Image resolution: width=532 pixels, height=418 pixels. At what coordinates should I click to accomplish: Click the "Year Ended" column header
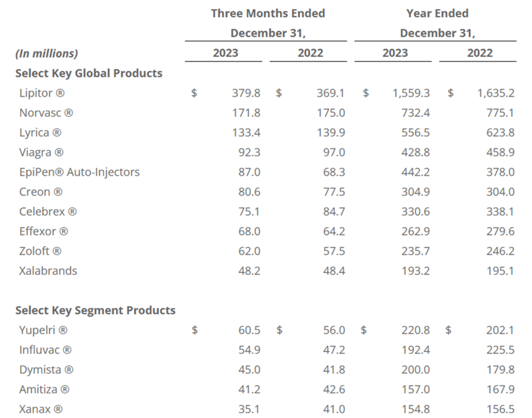click(x=437, y=13)
